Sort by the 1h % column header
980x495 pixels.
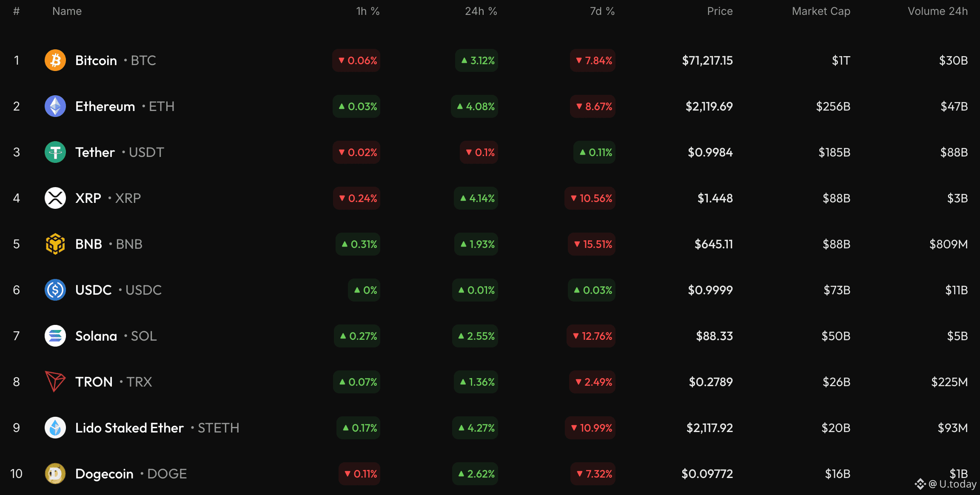367,11
